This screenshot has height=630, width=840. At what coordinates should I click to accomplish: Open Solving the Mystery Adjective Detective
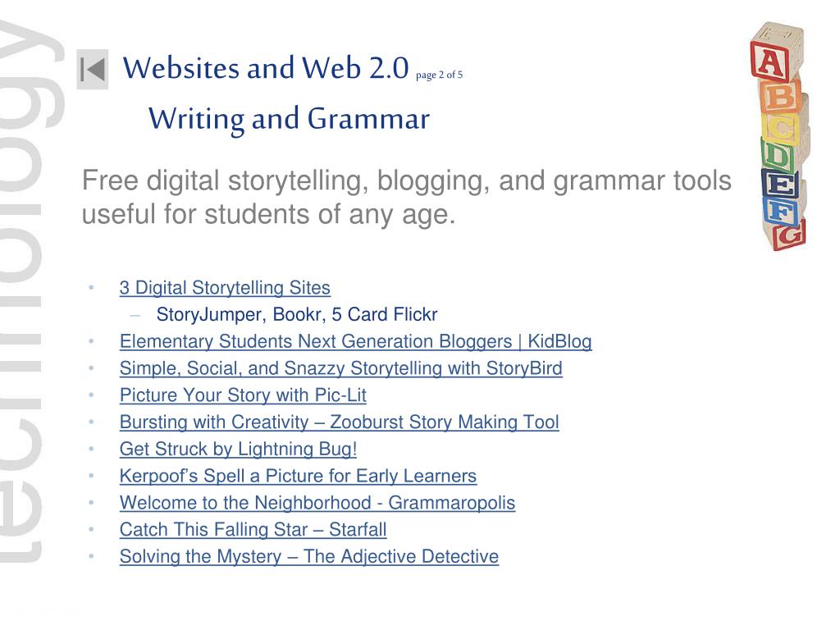[x=309, y=556]
